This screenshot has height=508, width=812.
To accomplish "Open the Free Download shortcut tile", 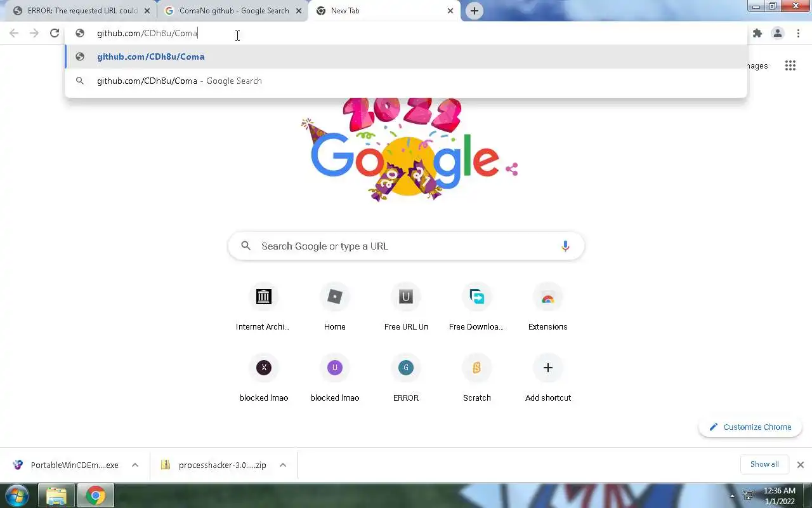I will tap(477, 308).
